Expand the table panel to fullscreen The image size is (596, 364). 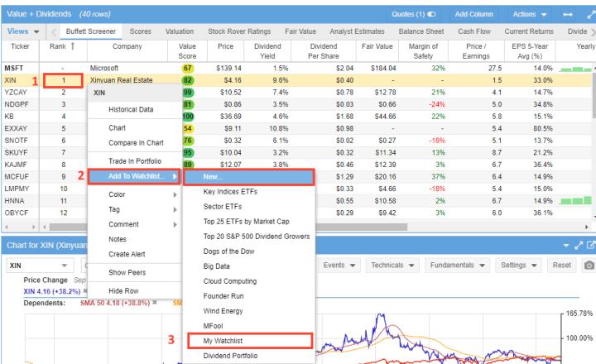[x=591, y=14]
